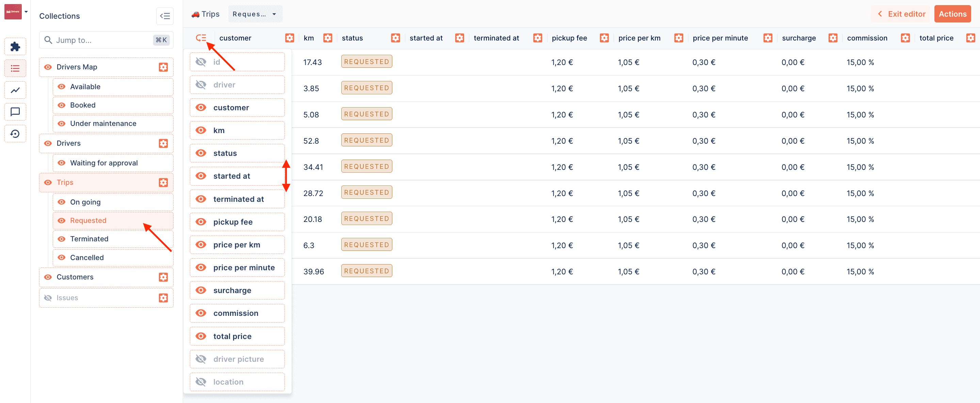Show the hidden Issues collection
Viewport: 980px width, 403px height.
(x=48, y=298)
